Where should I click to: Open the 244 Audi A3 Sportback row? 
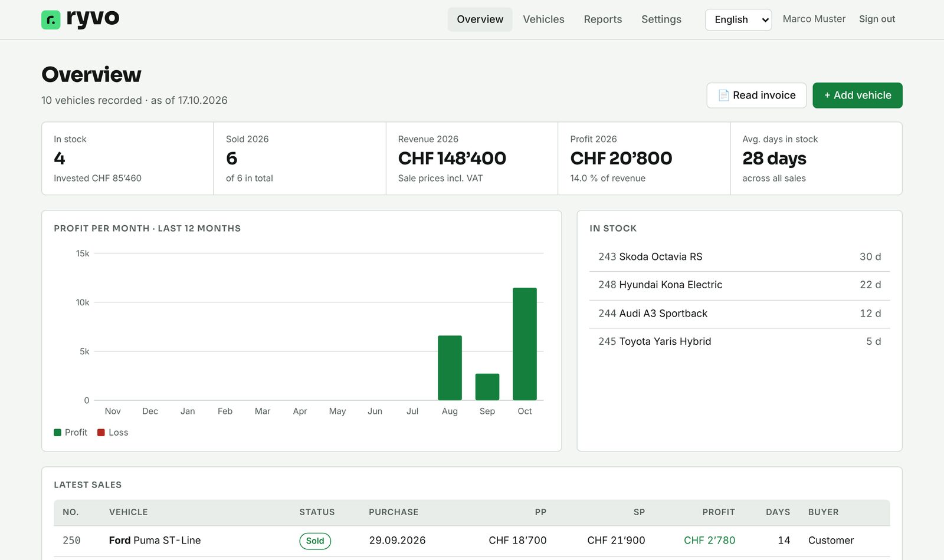[739, 314]
